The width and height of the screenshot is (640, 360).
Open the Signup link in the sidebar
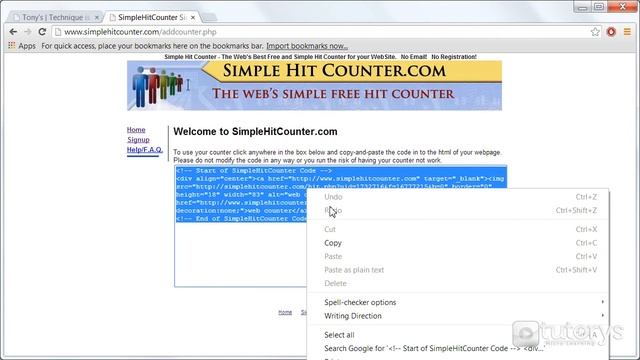coord(138,140)
